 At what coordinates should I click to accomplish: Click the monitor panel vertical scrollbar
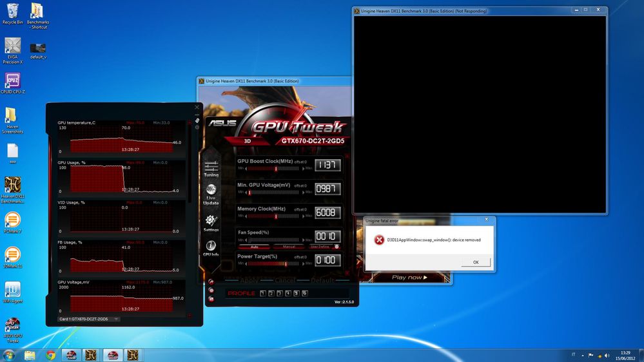click(190, 162)
